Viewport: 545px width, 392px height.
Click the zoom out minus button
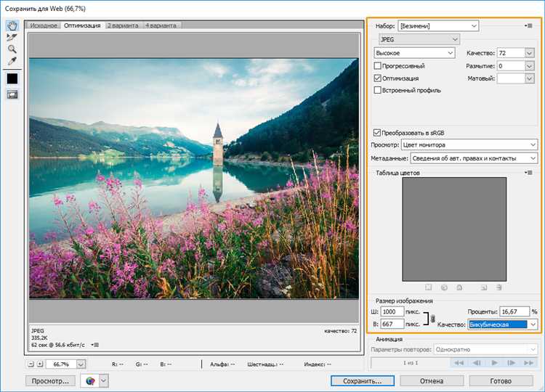click(31, 364)
